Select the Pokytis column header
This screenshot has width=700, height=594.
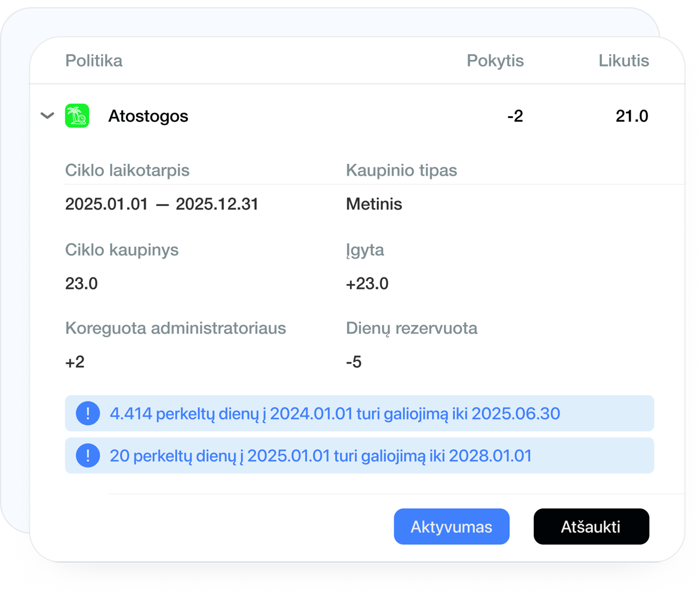(x=495, y=60)
